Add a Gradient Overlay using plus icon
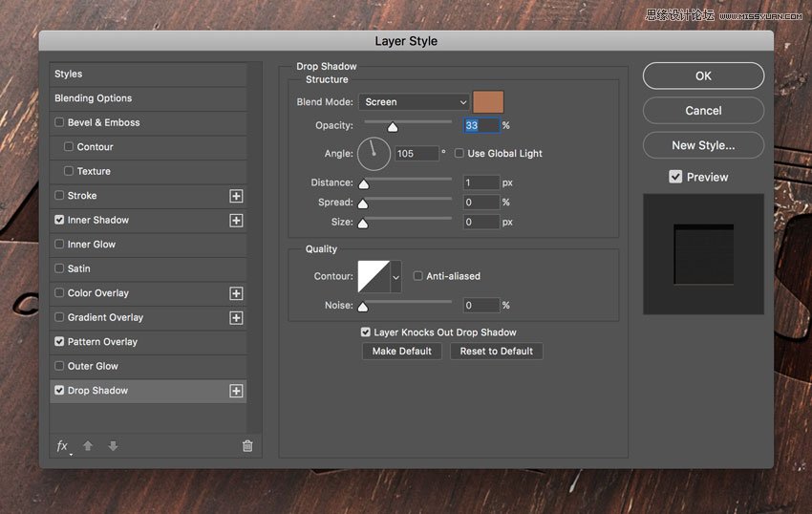The width and height of the screenshot is (812, 514). [236, 318]
